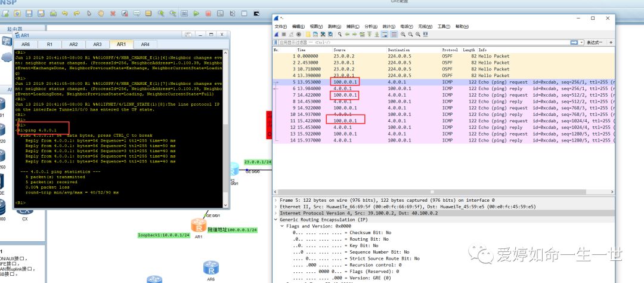The image size is (644, 283).
Task: Click the eNSP green start devices icon
Action: click(x=196, y=13)
